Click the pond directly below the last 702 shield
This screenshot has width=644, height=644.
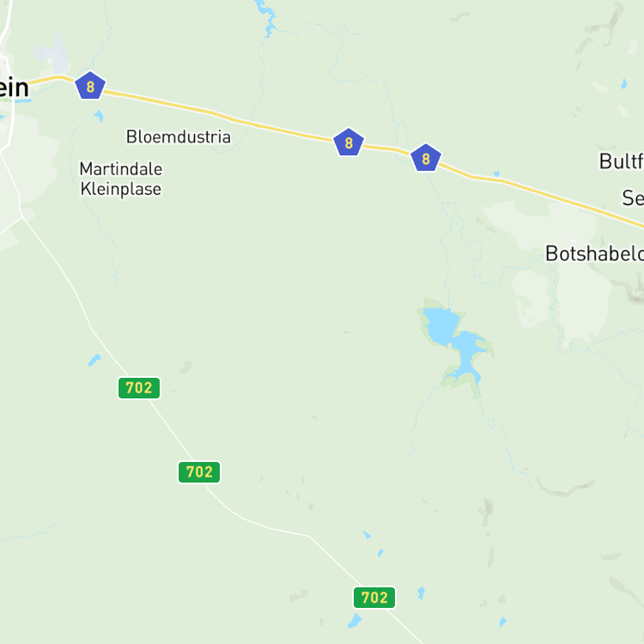[355, 621]
